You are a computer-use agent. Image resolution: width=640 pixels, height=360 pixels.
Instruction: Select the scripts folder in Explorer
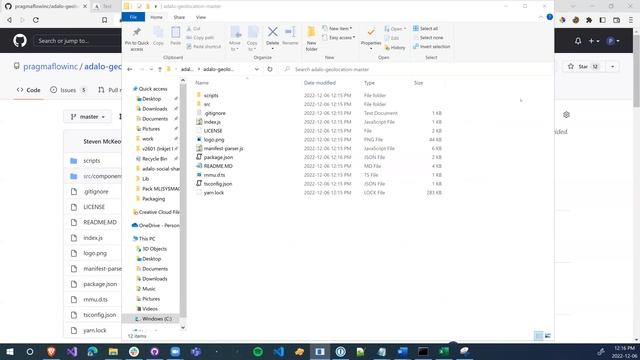click(211, 96)
